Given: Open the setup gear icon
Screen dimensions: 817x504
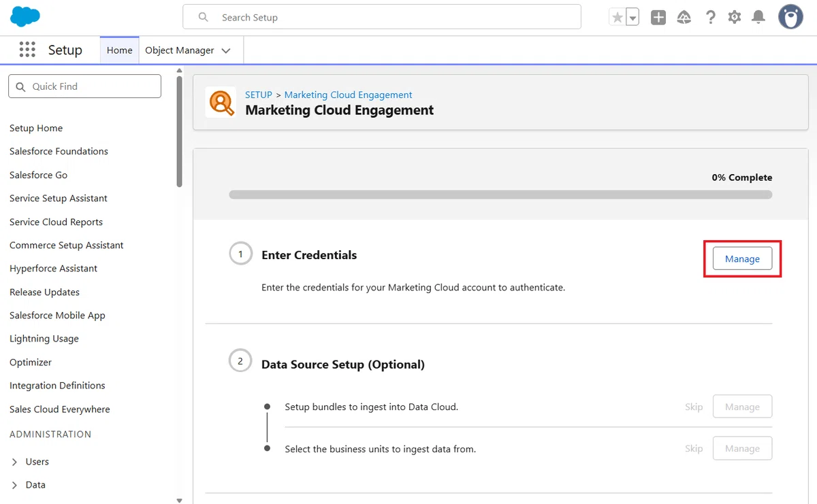Looking at the screenshot, I should point(734,18).
